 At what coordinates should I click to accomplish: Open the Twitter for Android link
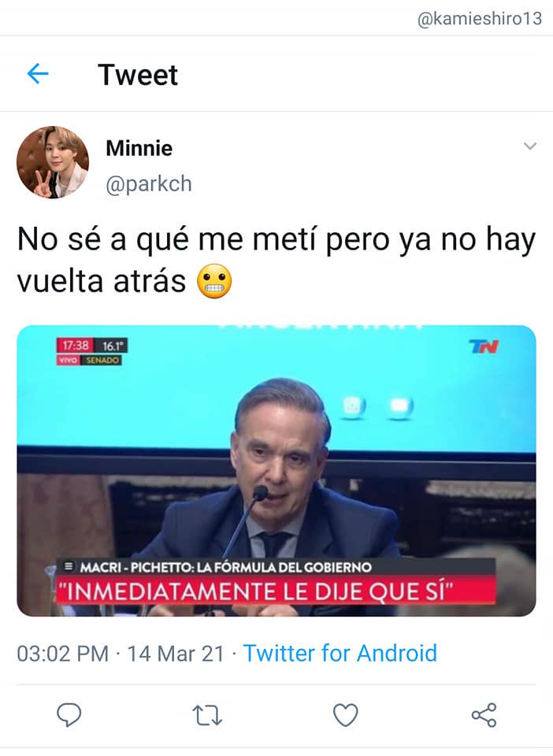[340, 654]
